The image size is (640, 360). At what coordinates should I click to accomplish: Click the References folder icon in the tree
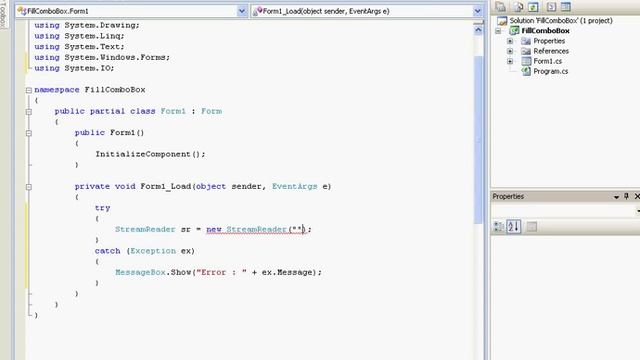[526, 51]
